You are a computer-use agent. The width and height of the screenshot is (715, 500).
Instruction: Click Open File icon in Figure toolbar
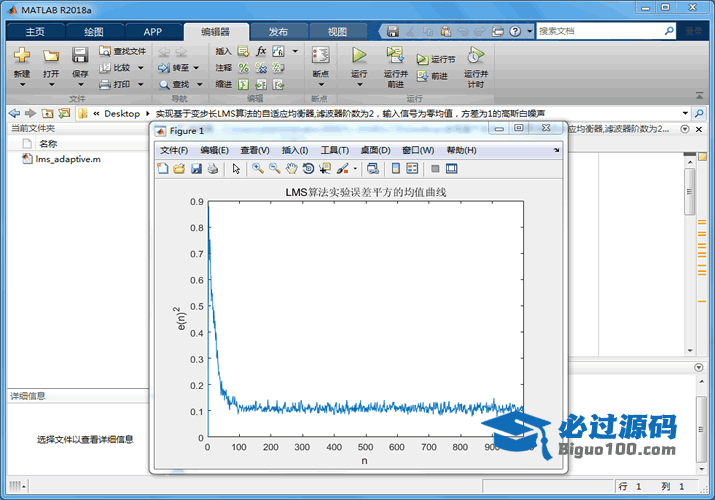[179, 169]
